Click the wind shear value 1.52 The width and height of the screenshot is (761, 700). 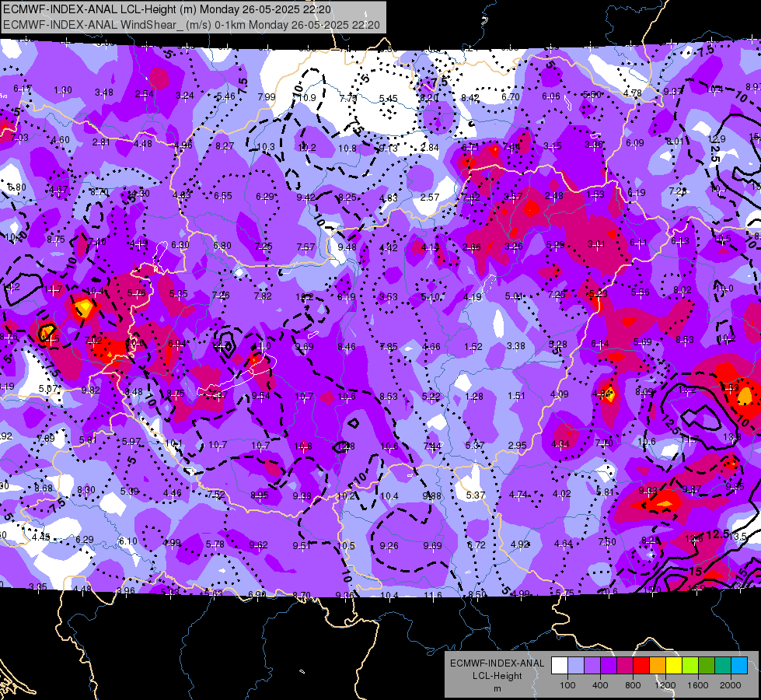[x=473, y=346]
